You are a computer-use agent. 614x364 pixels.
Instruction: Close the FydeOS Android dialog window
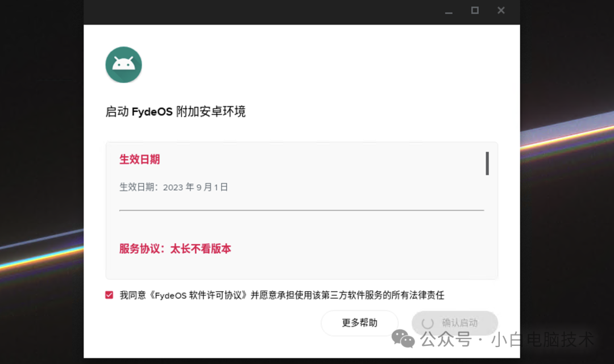(501, 11)
